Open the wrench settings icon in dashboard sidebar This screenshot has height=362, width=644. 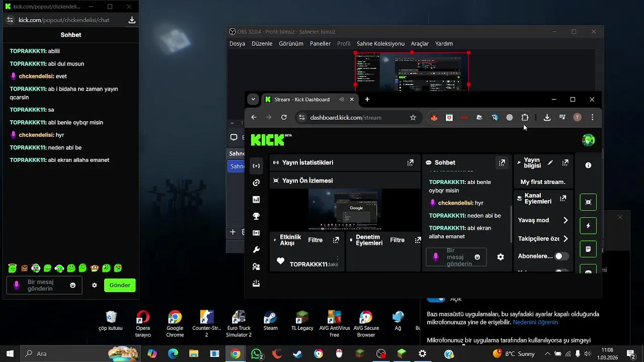[x=256, y=250]
